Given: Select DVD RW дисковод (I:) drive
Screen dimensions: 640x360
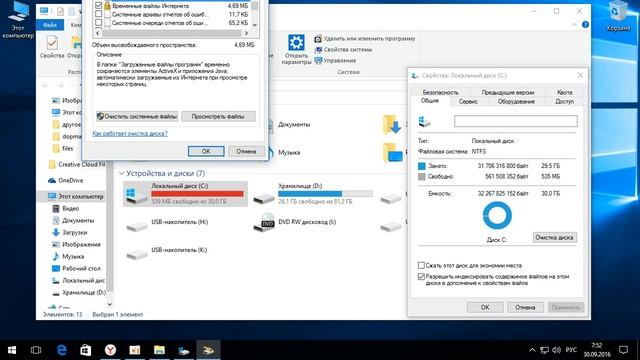Looking at the screenshot, I should point(294,222).
